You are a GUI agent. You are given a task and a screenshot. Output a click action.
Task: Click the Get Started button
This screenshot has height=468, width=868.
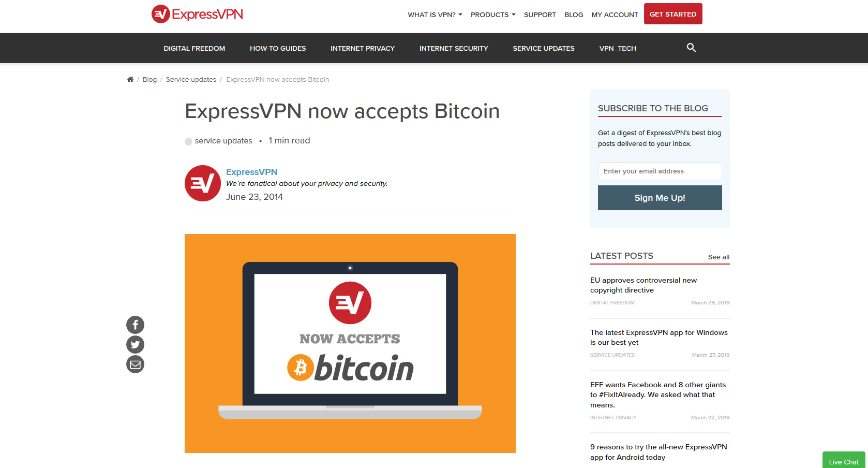673,14
